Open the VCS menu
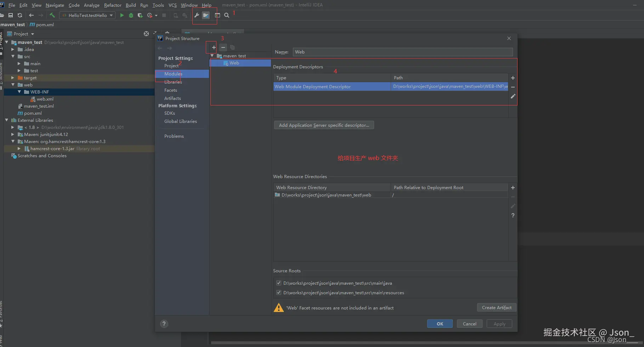This screenshot has height=347, width=644. [x=173, y=5]
